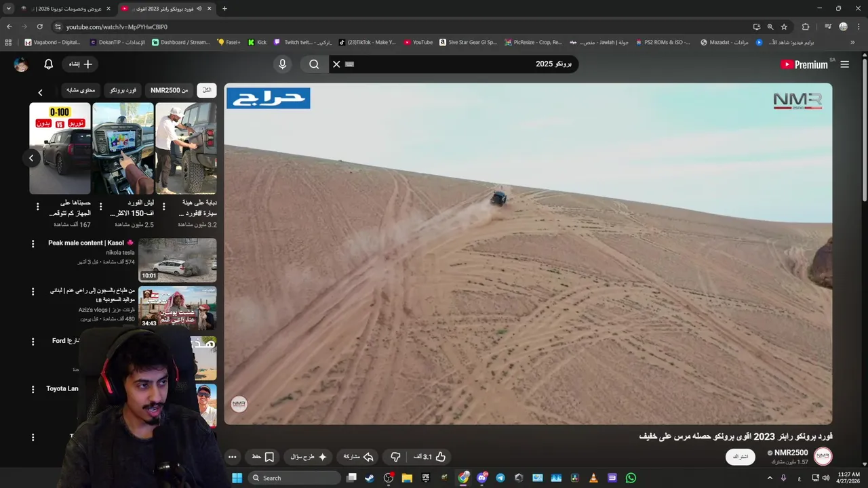Viewport: 868px width, 488px height.
Task: Like the video with thumbs up
Action: click(429, 457)
